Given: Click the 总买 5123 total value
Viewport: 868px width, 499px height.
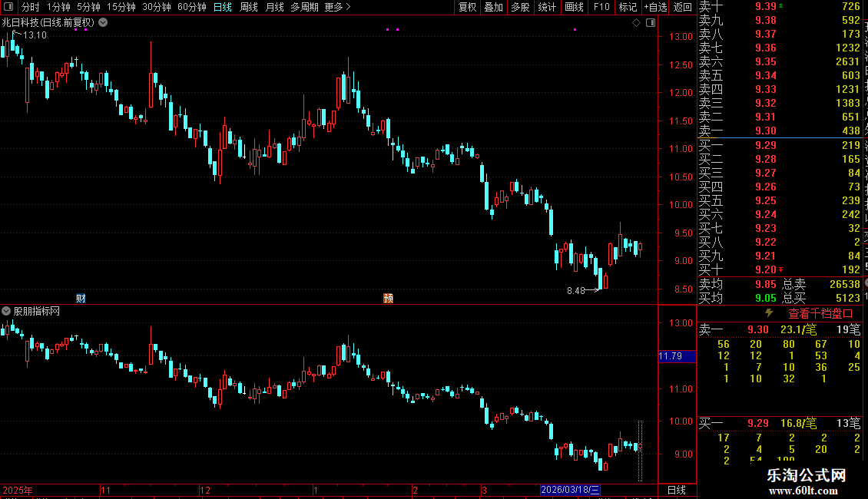Looking at the screenshot, I should pyautogui.click(x=847, y=298).
